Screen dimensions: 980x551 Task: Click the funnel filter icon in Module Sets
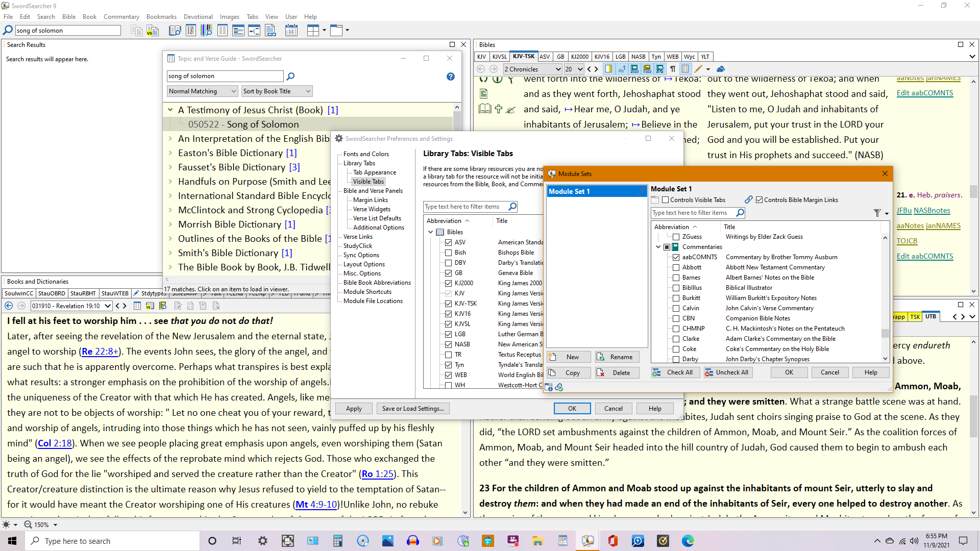[877, 213]
